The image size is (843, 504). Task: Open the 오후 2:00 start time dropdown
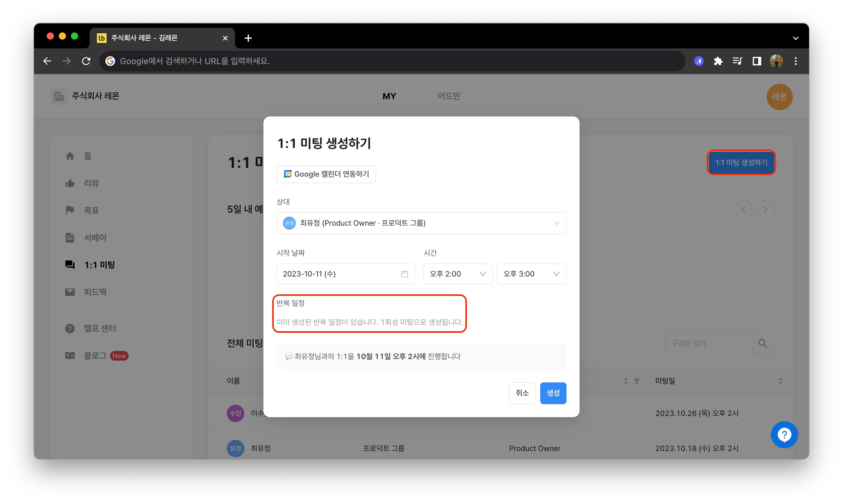coord(458,274)
